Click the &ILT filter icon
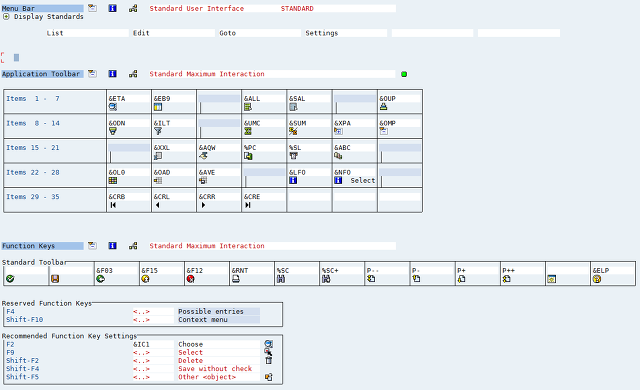The width and height of the screenshot is (640, 390). (x=158, y=131)
